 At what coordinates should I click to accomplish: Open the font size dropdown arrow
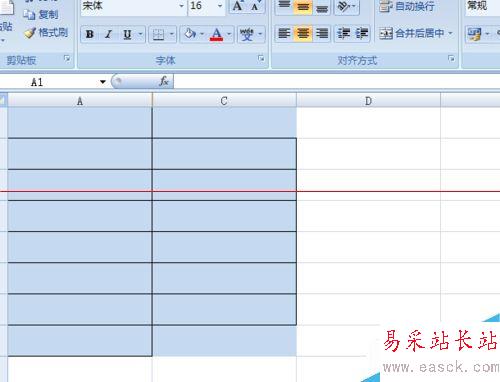pos(220,6)
